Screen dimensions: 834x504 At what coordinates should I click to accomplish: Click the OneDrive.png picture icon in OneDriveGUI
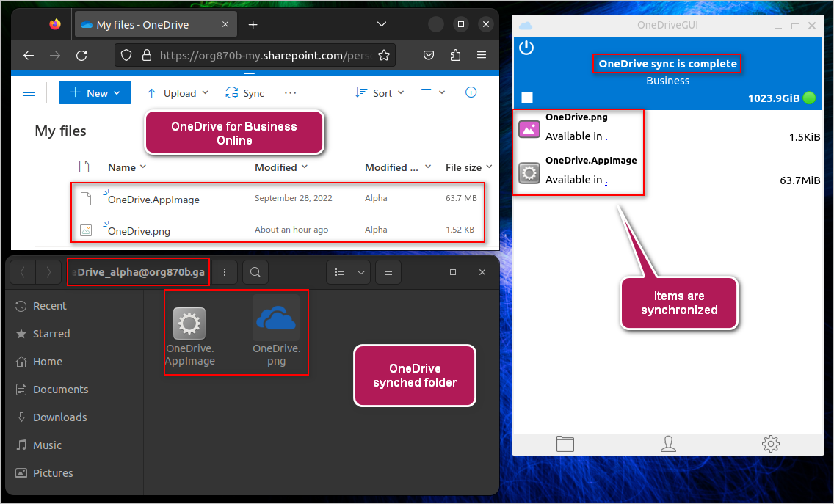(529, 129)
